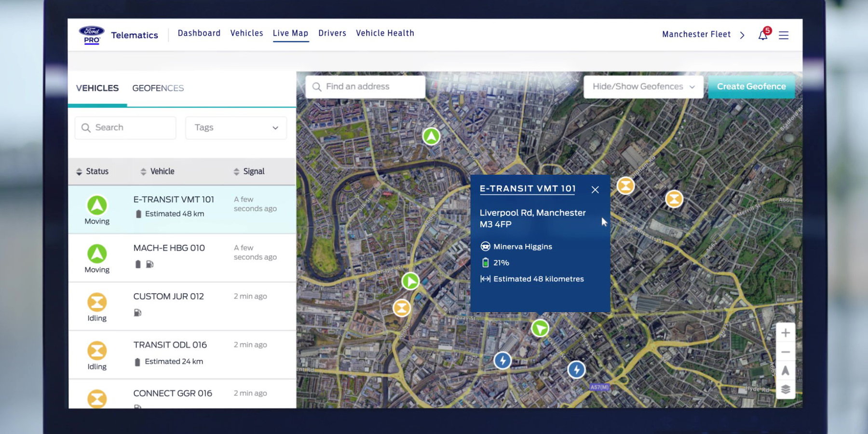Select TRANSIT ODL 016 idling status icon
The height and width of the screenshot is (434, 868).
(97, 351)
